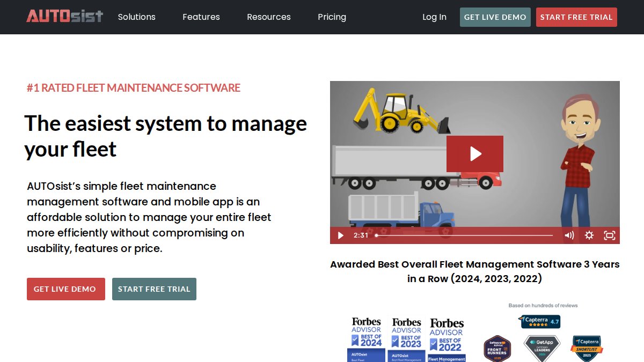
Task: Click Get Live Demo in header
Action: coord(495,17)
